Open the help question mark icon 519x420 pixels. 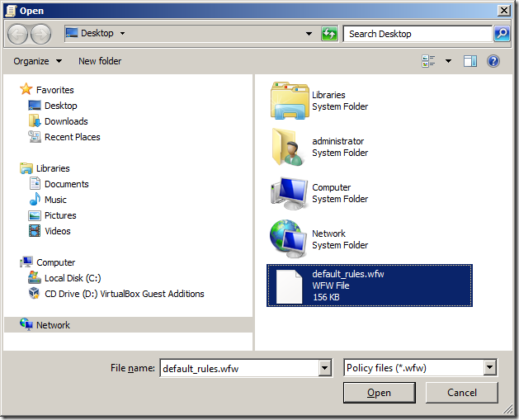493,61
